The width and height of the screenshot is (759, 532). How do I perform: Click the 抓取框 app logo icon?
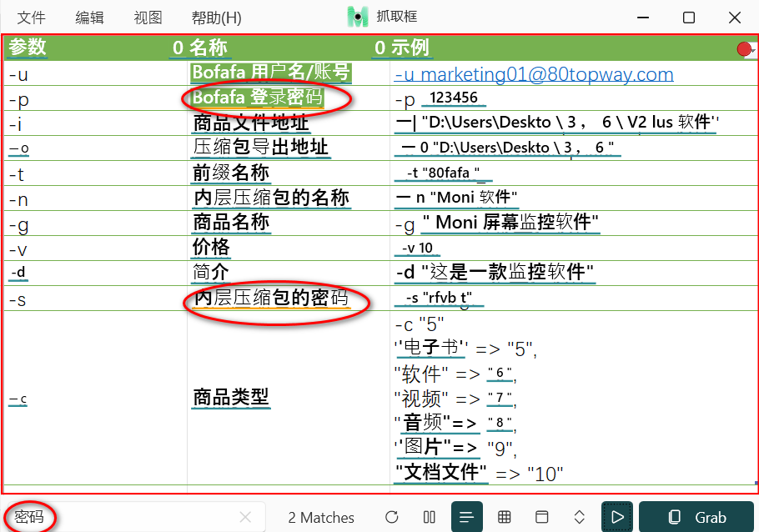[359, 17]
